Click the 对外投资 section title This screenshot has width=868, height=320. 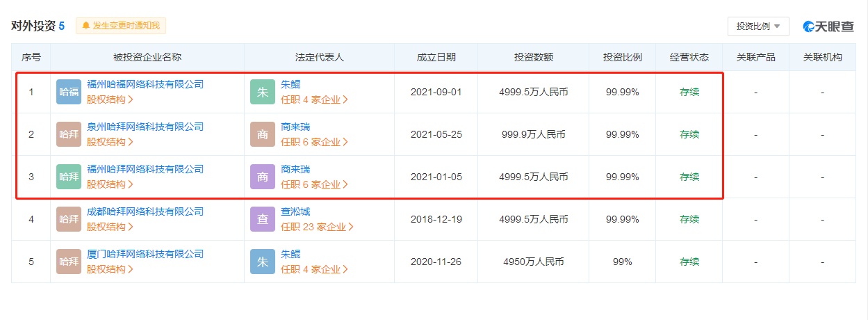[33, 26]
